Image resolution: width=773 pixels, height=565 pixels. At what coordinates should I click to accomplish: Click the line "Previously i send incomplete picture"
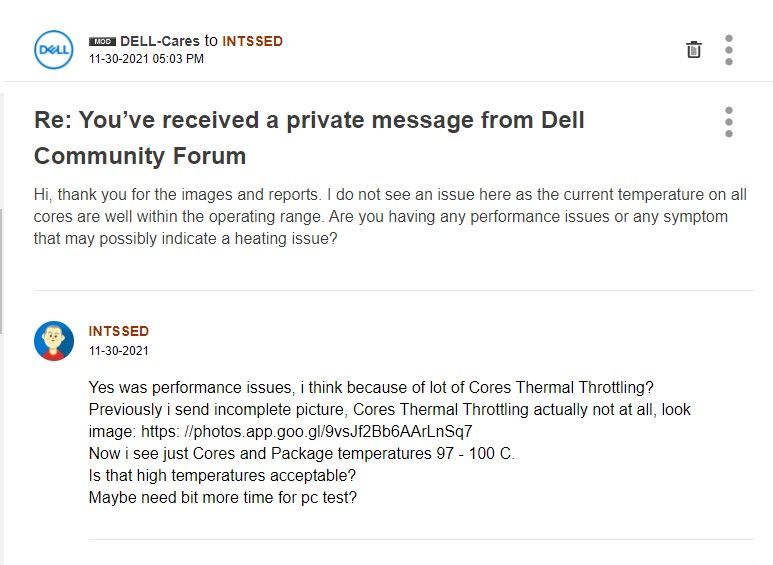389,409
